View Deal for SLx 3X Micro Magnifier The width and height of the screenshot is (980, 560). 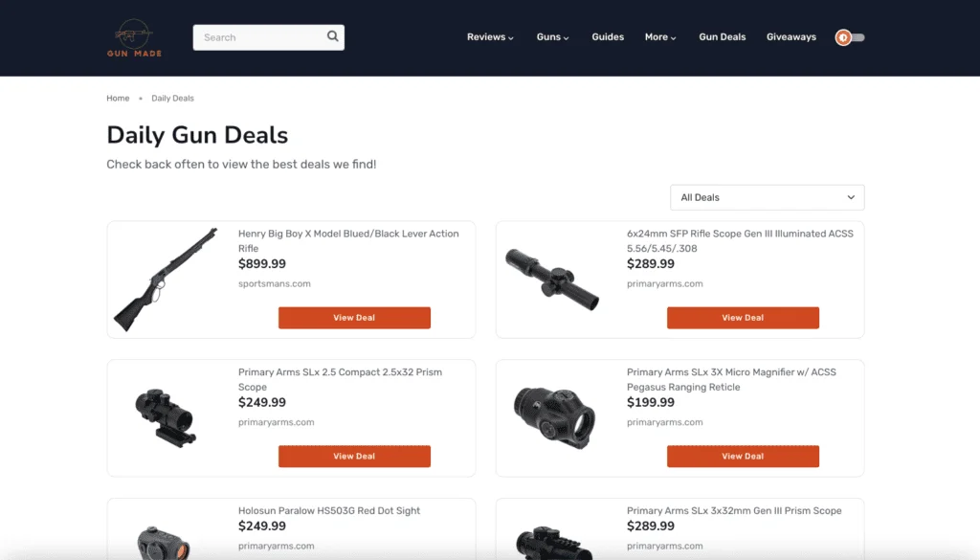tap(743, 456)
